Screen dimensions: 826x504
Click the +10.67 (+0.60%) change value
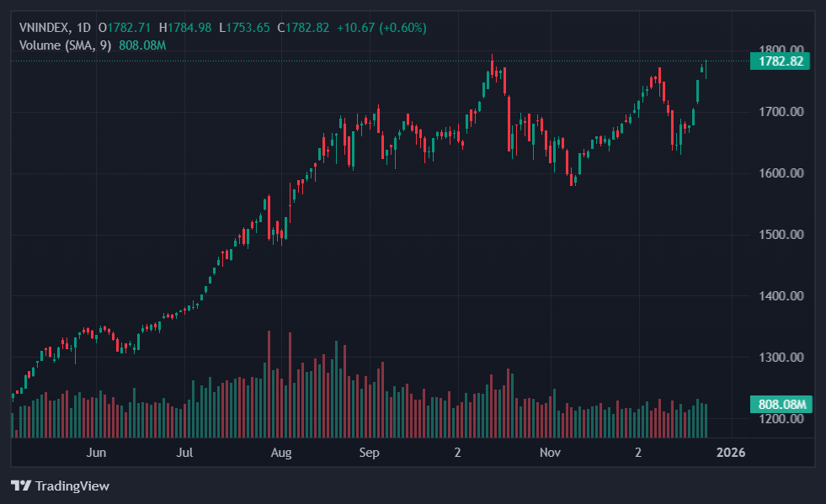pos(381,28)
